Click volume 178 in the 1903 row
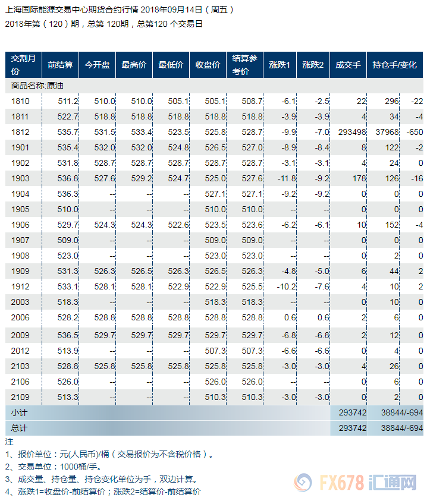This screenshot has width=427, height=504. (x=359, y=178)
